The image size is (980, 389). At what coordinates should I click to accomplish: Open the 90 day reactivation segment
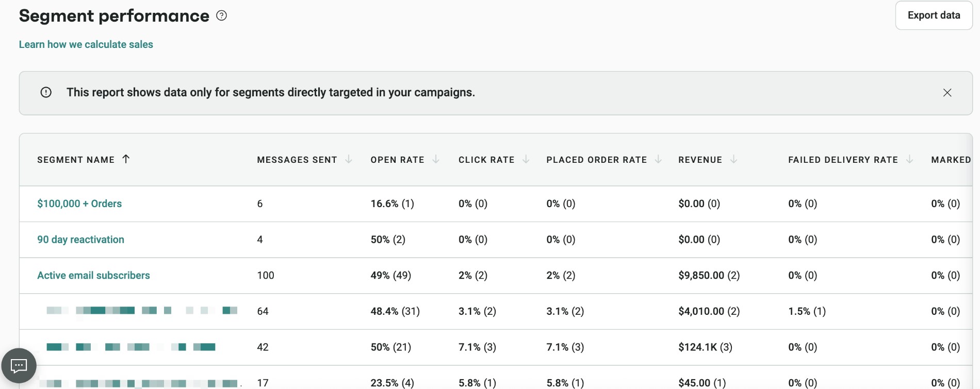pos(80,239)
